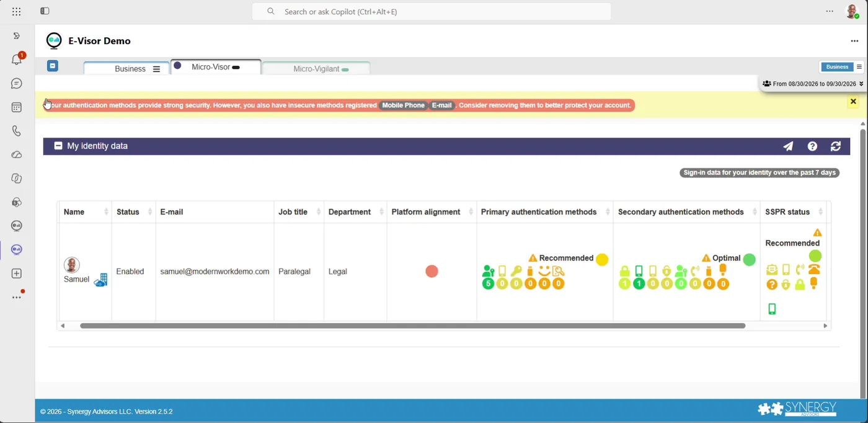Open the cloud icon in left rail
Image resolution: width=868 pixels, height=423 pixels.
click(17, 154)
